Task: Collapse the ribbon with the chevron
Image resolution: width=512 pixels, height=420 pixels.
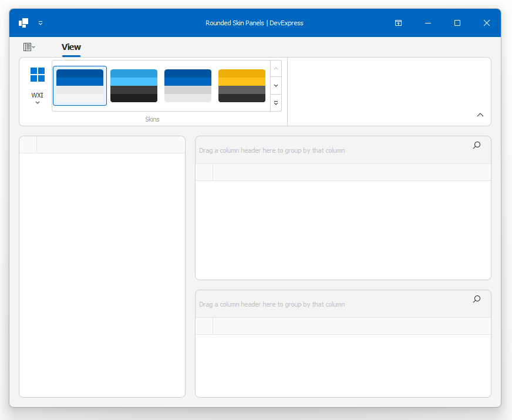Action: point(480,115)
